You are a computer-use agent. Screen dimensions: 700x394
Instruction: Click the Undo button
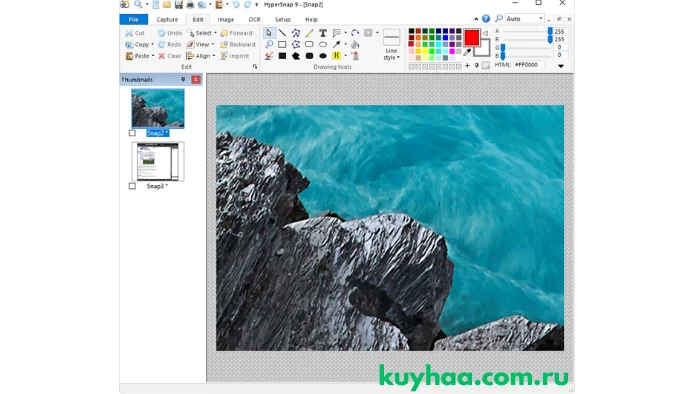(170, 33)
